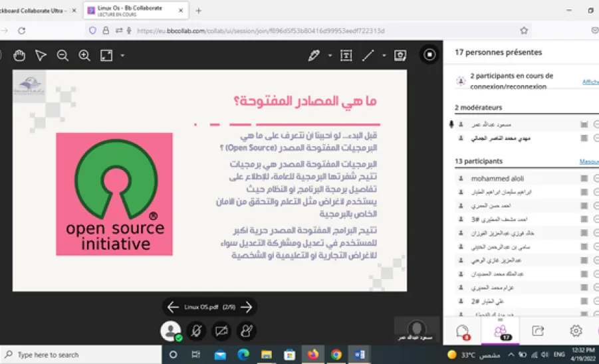Open the settings gear panel tab

576,331
